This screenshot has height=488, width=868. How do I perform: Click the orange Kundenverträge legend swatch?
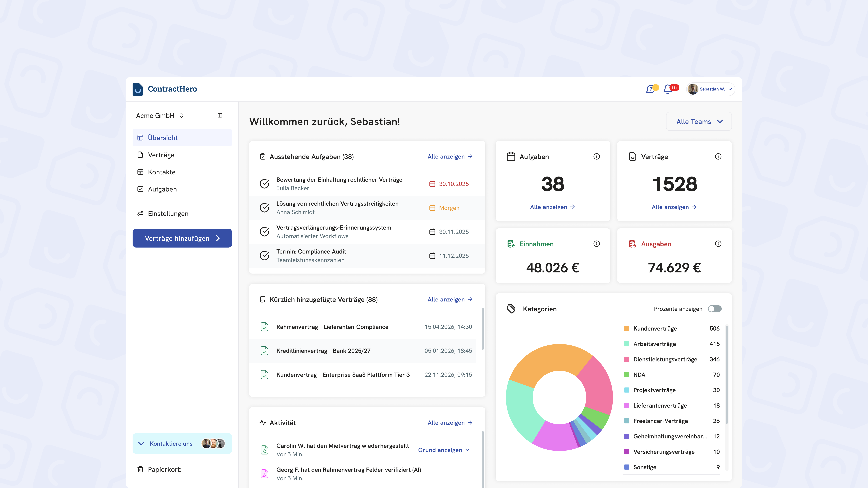pos(626,329)
